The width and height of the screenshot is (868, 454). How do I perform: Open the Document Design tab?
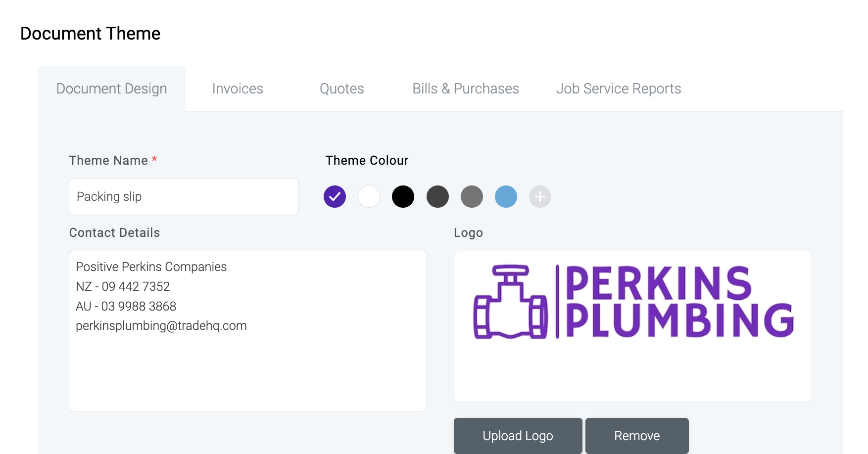tap(111, 89)
